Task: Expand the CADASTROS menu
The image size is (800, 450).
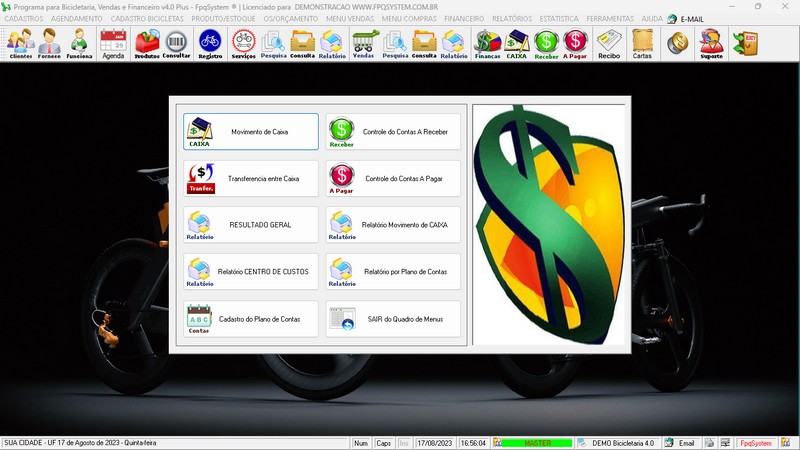Action: [24, 19]
